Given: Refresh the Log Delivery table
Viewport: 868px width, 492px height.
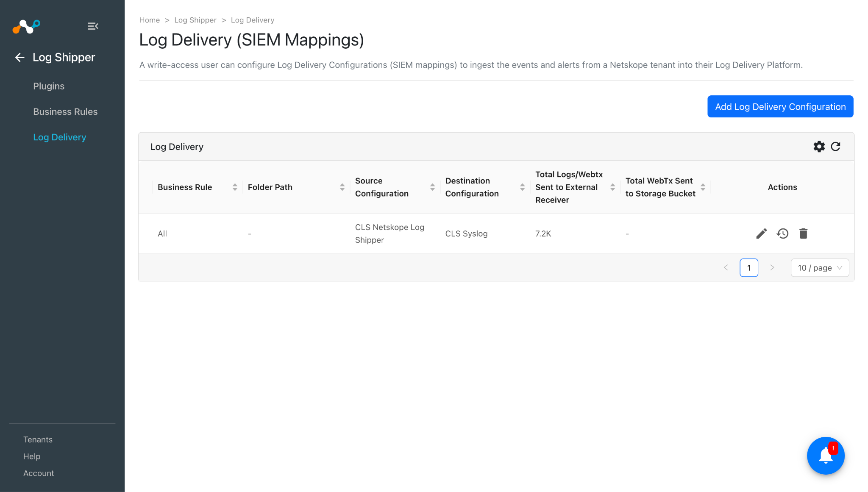Looking at the screenshot, I should [x=835, y=147].
